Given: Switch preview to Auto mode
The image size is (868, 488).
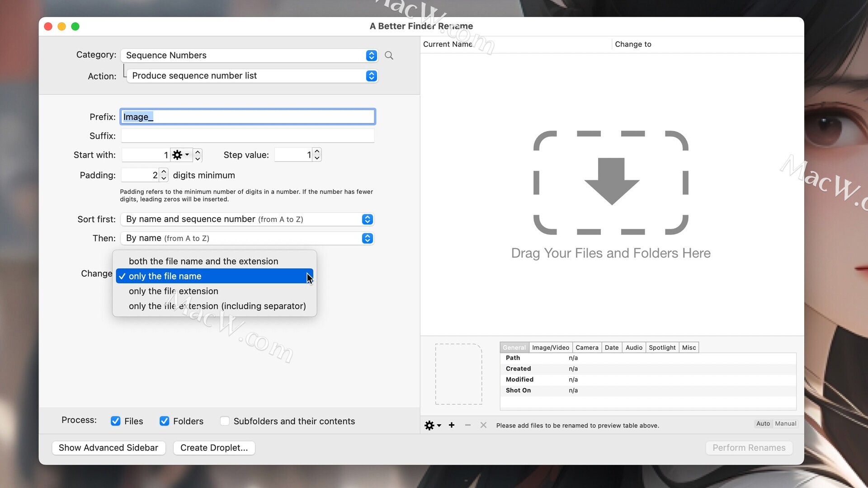Looking at the screenshot, I should pos(763,423).
